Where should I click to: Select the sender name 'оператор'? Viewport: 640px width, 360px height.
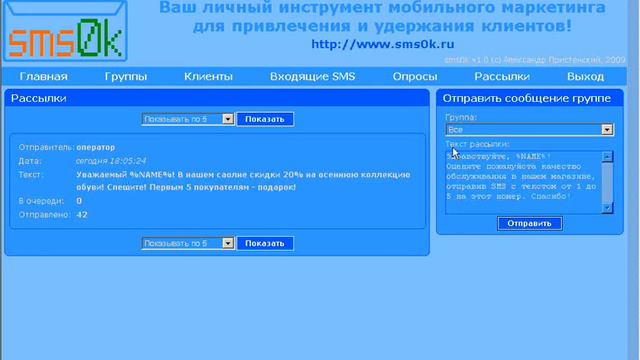click(96, 147)
